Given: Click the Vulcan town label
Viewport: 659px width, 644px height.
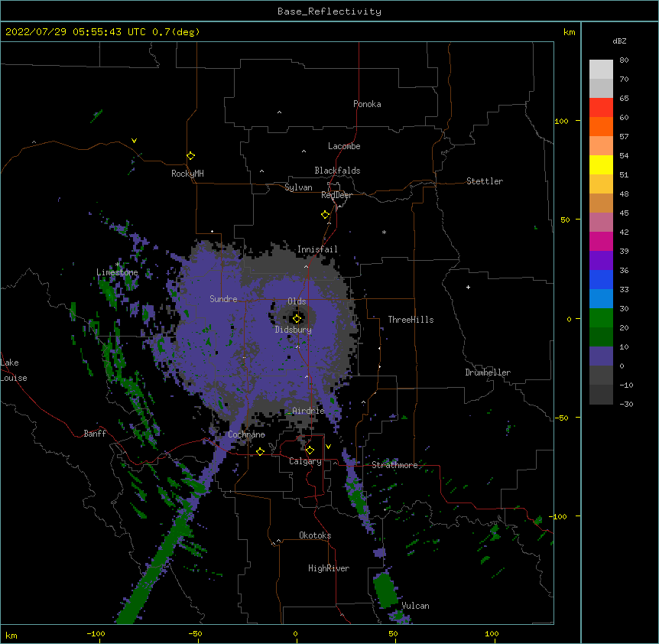Looking at the screenshot, I should coord(416,606).
